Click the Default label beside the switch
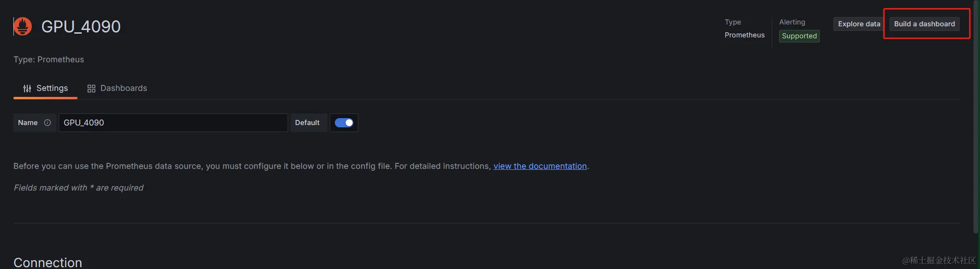The width and height of the screenshot is (980, 269). point(307,123)
